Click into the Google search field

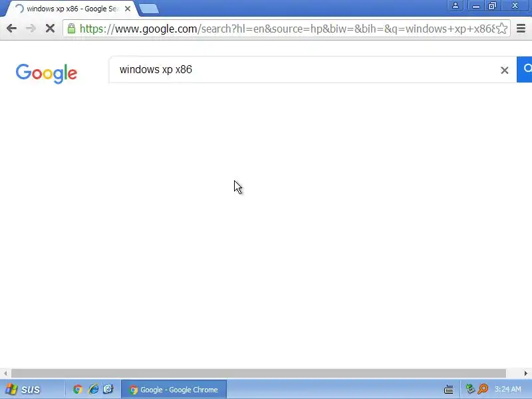305,70
